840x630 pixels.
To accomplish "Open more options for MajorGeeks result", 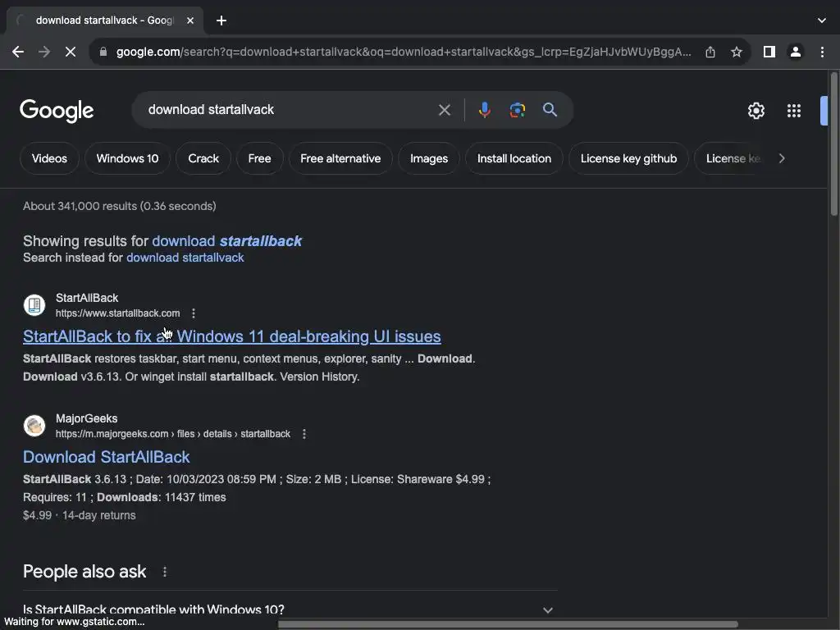I will pos(304,434).
